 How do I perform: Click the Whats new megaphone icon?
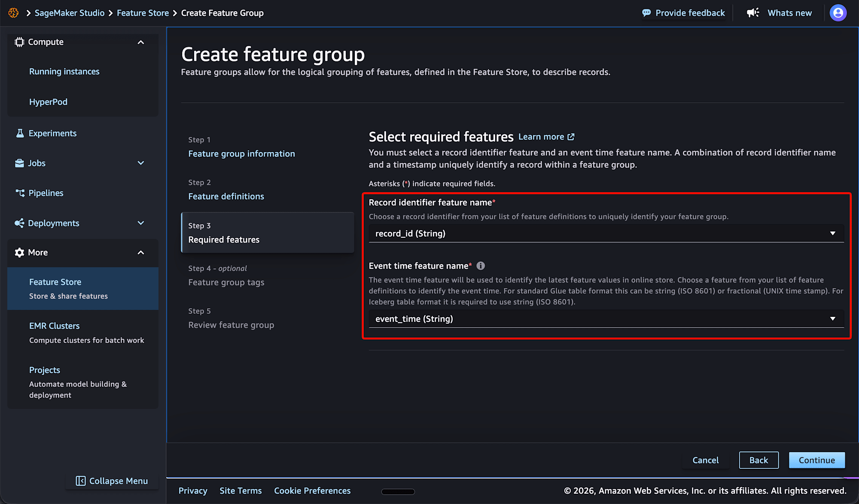pos(753,13)
